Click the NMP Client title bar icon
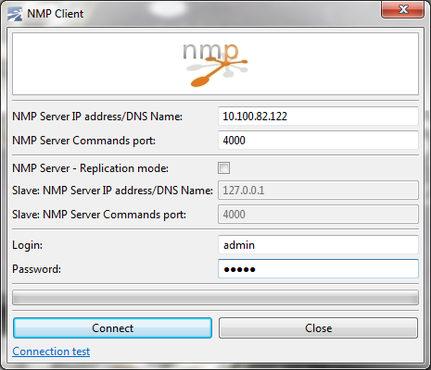 (x=15, y=14)
